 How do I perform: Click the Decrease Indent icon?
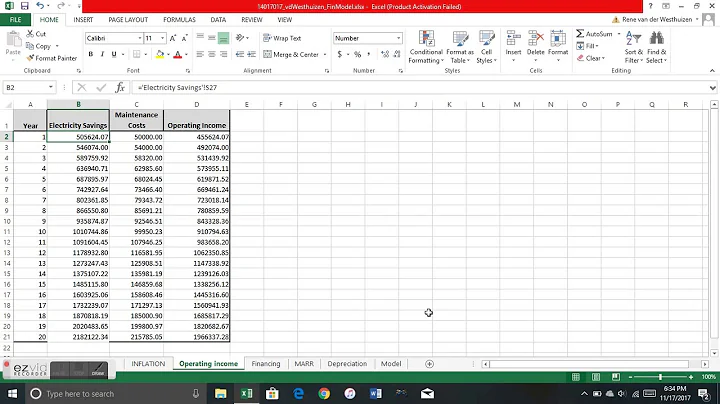pos(240,54)
